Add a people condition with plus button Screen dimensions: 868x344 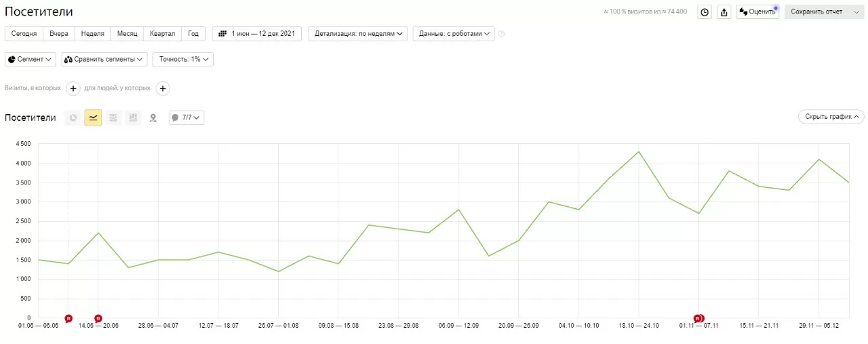point(163,88)
